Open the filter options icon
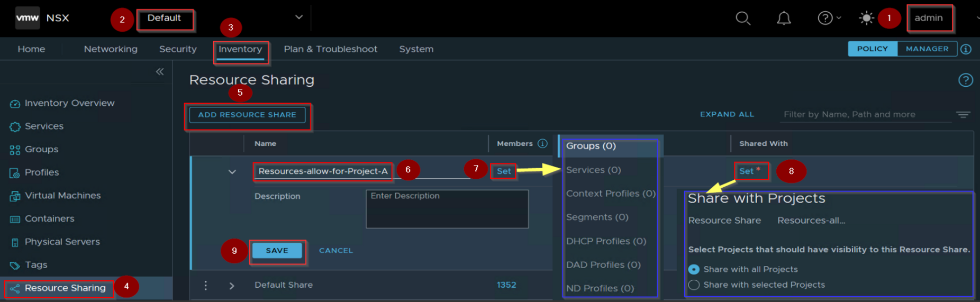The width and height of the screenshot is (980, 302). coord(963,114)
